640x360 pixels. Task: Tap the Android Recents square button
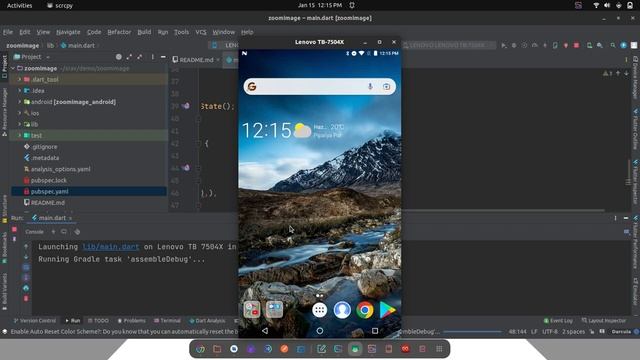coord(375,331)
